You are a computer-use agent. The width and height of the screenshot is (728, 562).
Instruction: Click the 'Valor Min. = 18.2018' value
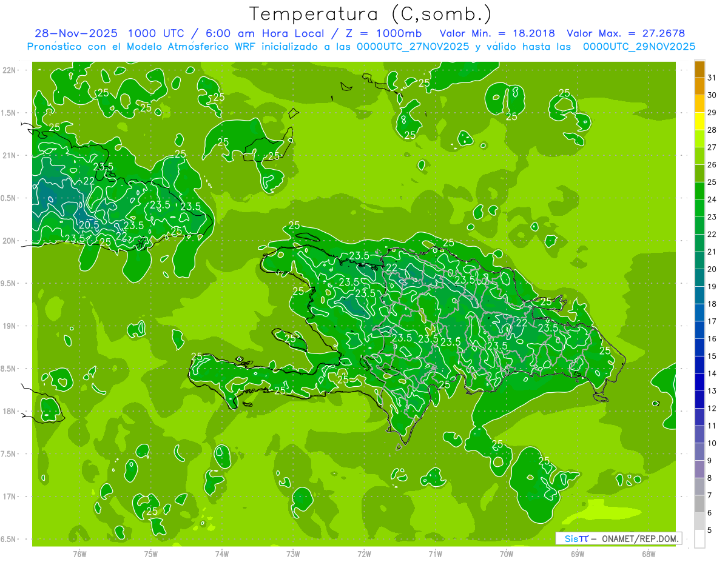coord(497,33)
